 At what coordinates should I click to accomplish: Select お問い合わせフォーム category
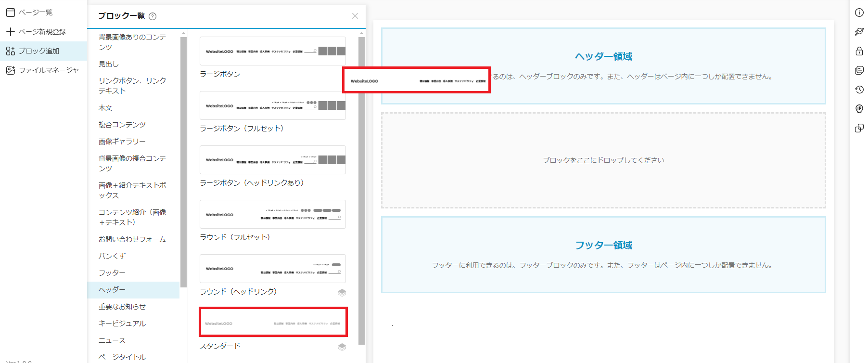pyautogui.click(x=133, y=239)
